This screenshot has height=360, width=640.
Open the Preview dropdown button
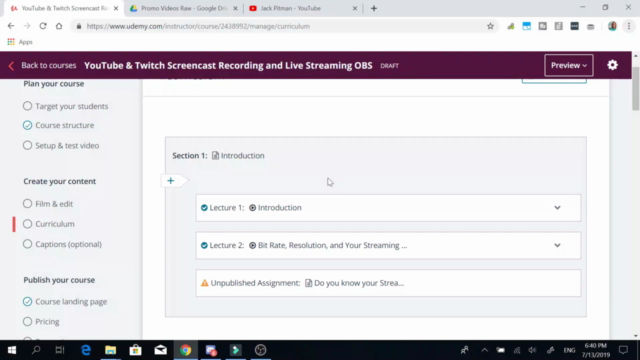point(569,65)
